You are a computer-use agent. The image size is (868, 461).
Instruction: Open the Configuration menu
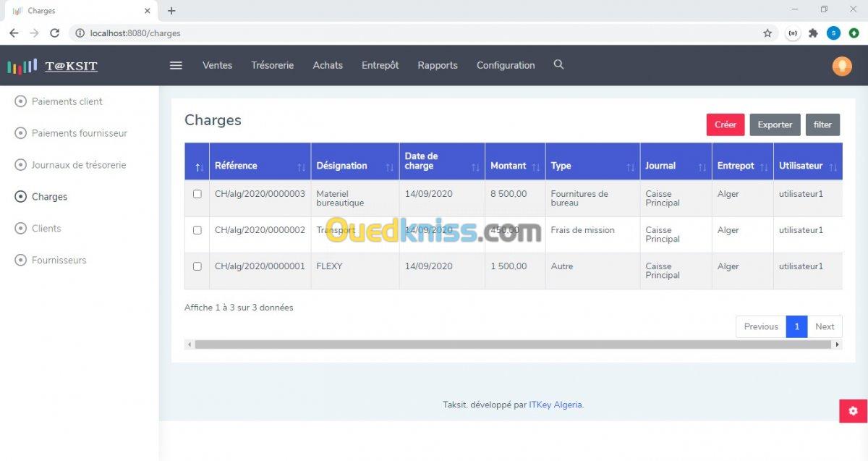[x=506, y=65]
